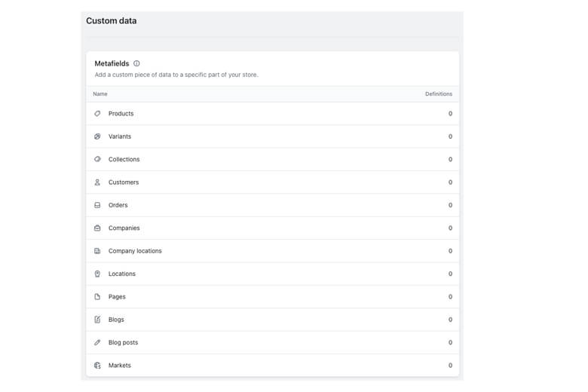Click the Orders definitions count
Viewport: 588px width, 392px height.
pos(450,205)
